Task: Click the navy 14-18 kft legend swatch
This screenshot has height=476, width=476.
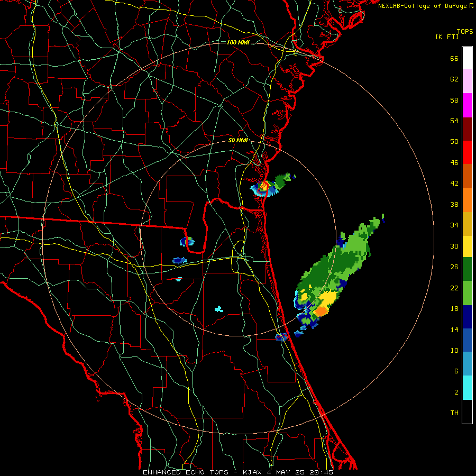Action: (x=467, y=317)
